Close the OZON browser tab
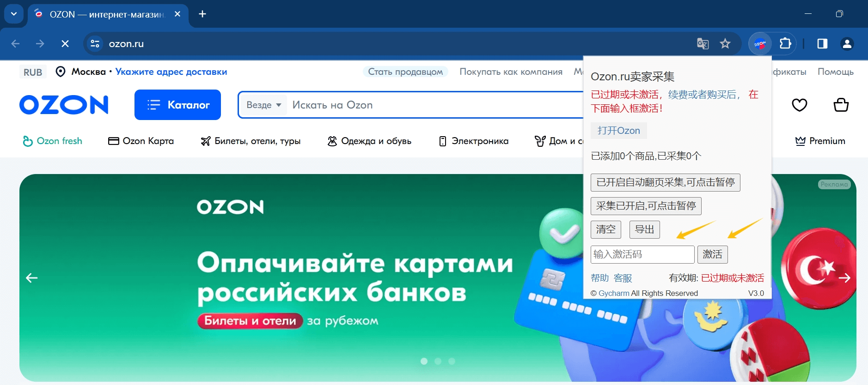This screenshot has height=385, width=868. [x=177, y=14]
